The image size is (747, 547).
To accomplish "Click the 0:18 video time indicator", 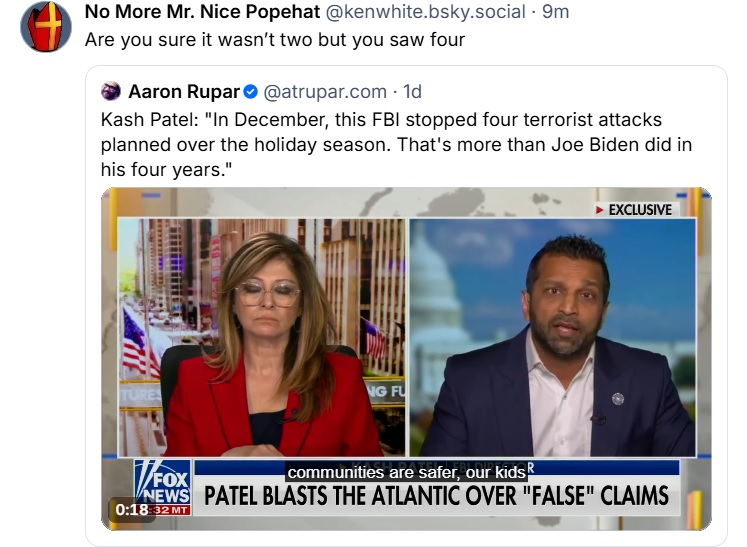I will (131, 510).
